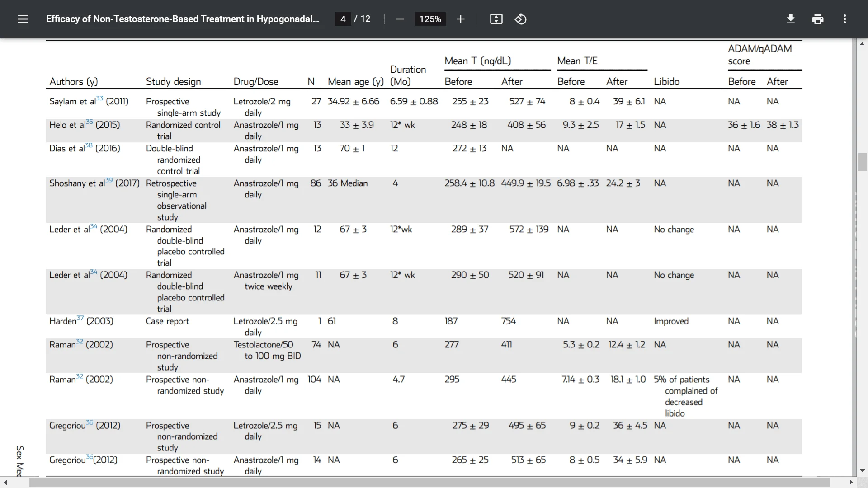Toggle fit to page view
This screenshot has width=868, height=488.
[x=496, y=19]
